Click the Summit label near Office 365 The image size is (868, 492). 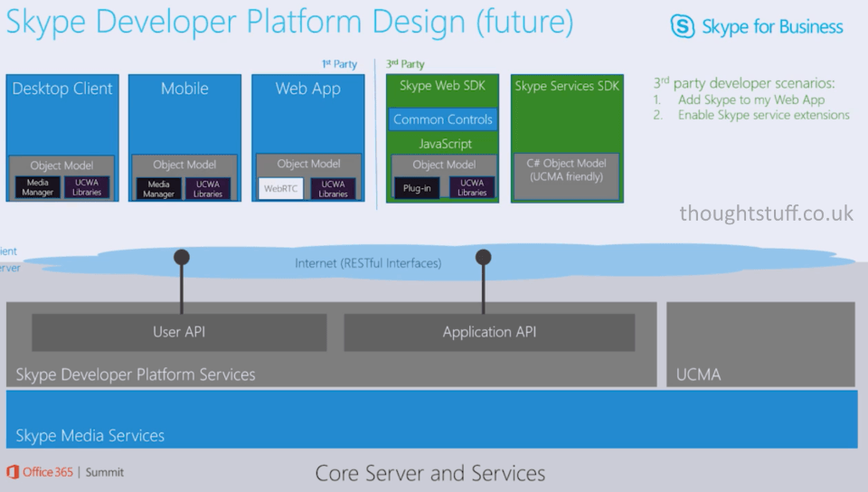[105, 472]
